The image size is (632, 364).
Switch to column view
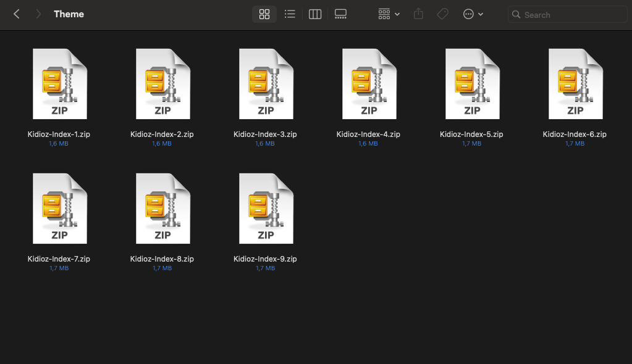315,14
